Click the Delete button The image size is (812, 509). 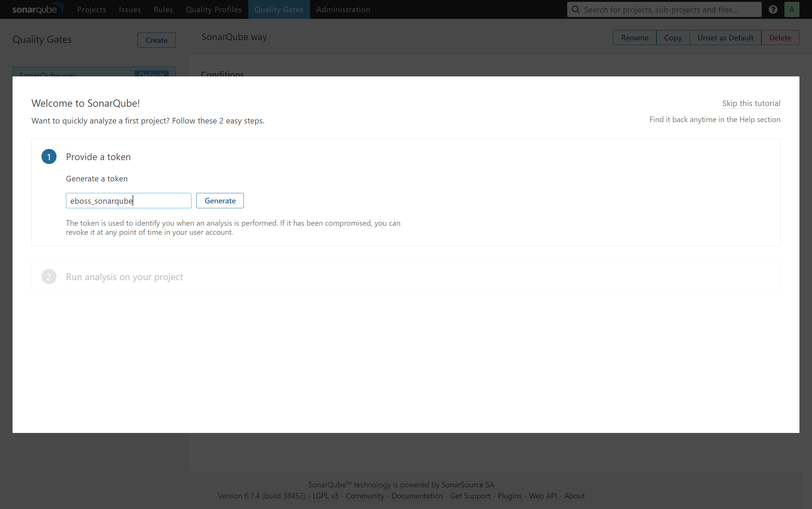780,38
